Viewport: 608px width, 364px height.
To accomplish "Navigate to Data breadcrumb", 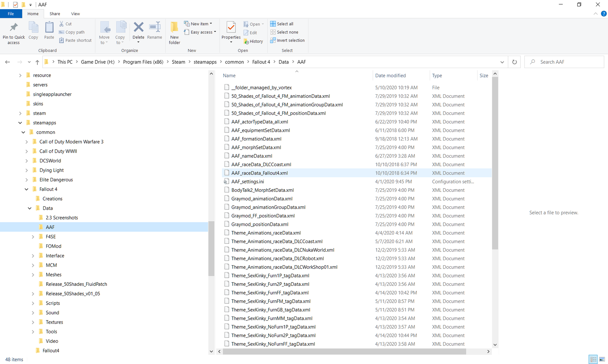I will (x=284, y=62).
